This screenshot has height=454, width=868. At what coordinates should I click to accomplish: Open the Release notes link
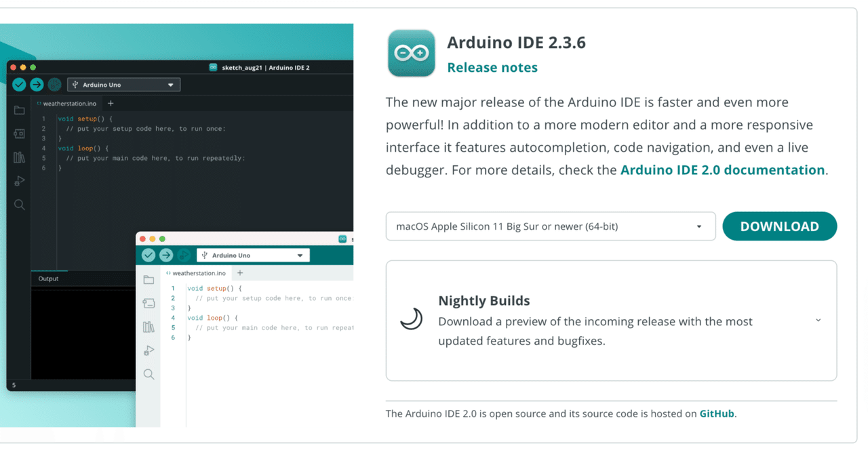(492, 67)
